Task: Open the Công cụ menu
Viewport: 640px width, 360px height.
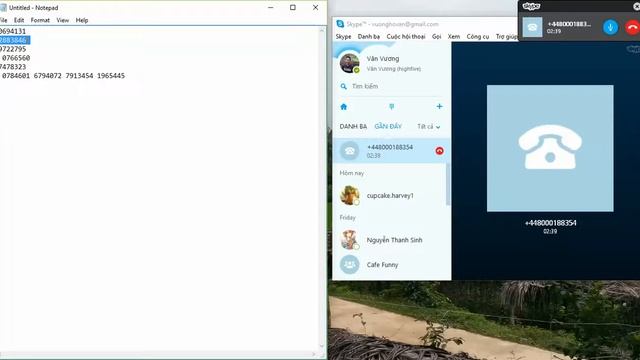Action: [478, 36]
